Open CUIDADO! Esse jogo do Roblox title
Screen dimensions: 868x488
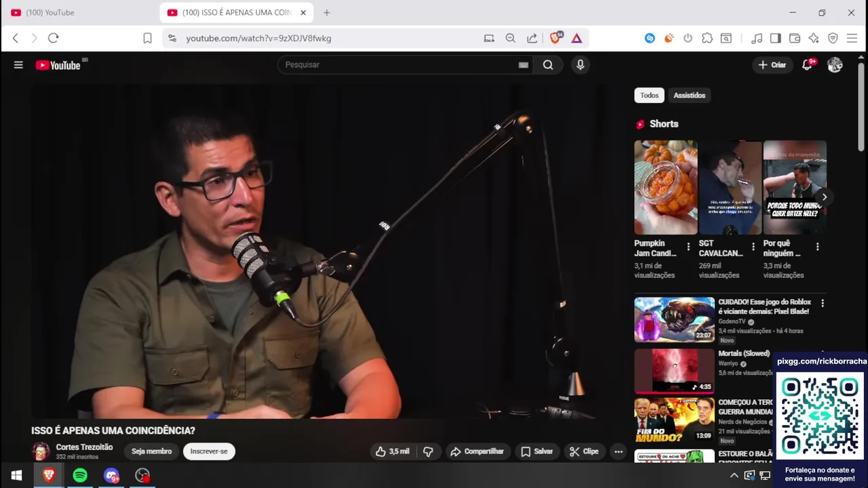click(764, 306)
